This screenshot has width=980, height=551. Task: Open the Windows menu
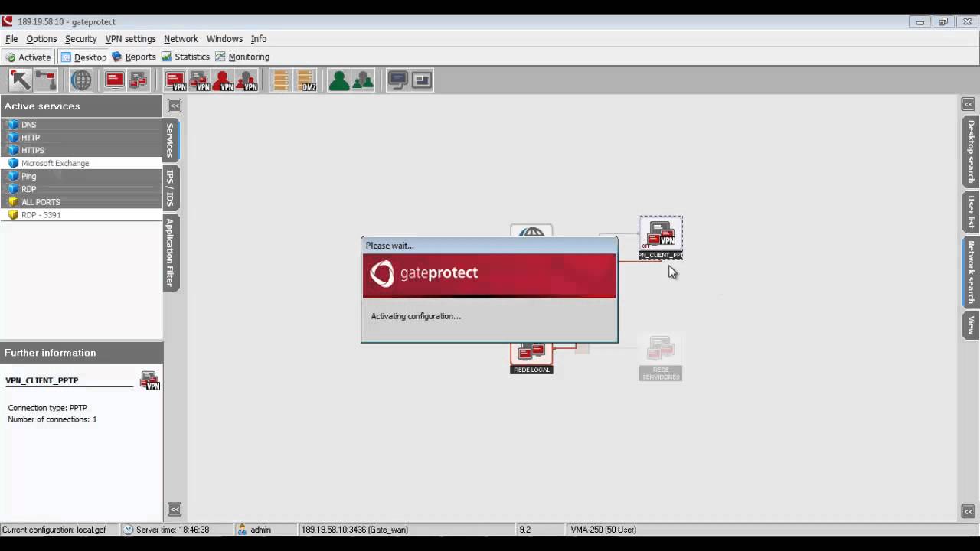(224, 39)
